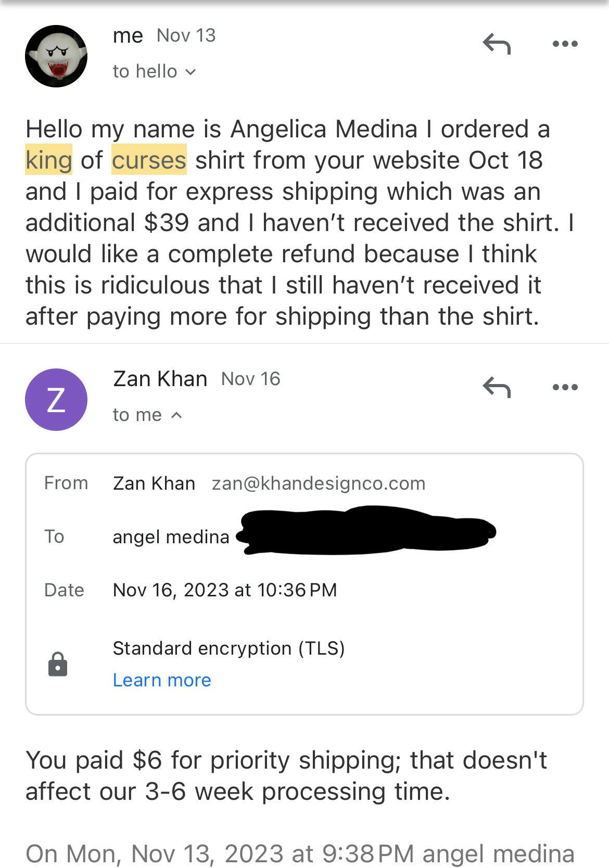
Task: Tap the zan@khandesignco.com email address
Action: [319, 483]
